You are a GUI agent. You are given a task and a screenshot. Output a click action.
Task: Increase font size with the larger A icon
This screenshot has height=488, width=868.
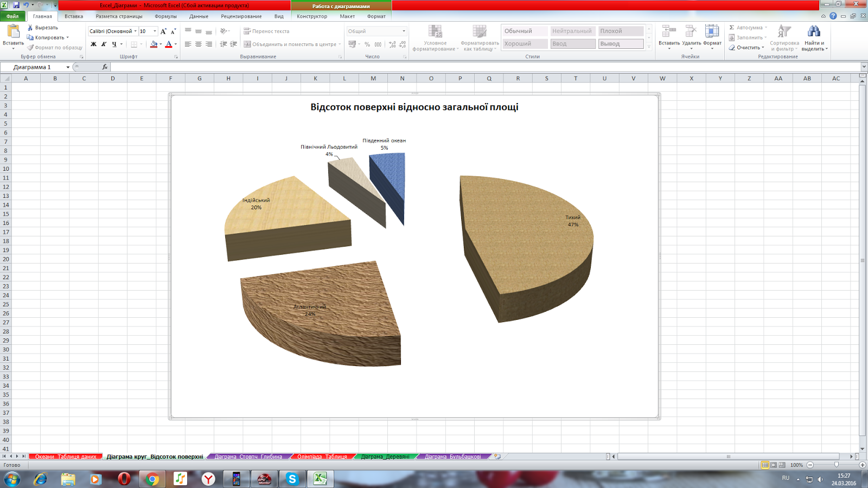coord(163,31)
